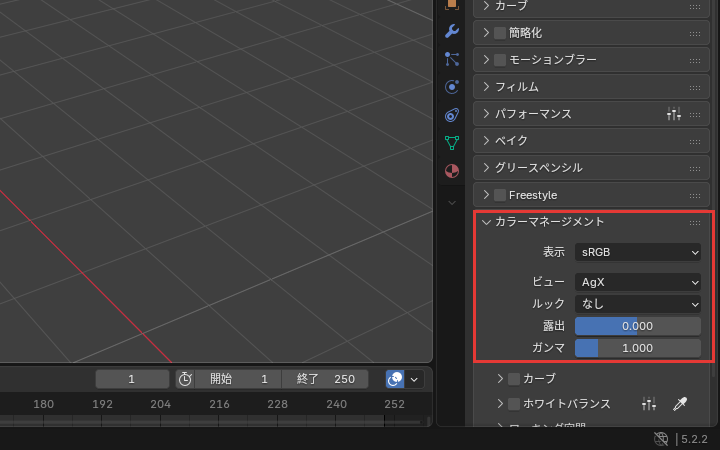720x450 pixels.
Task: Open the 表示 sRGB dropdown
Action: point(638,252)
